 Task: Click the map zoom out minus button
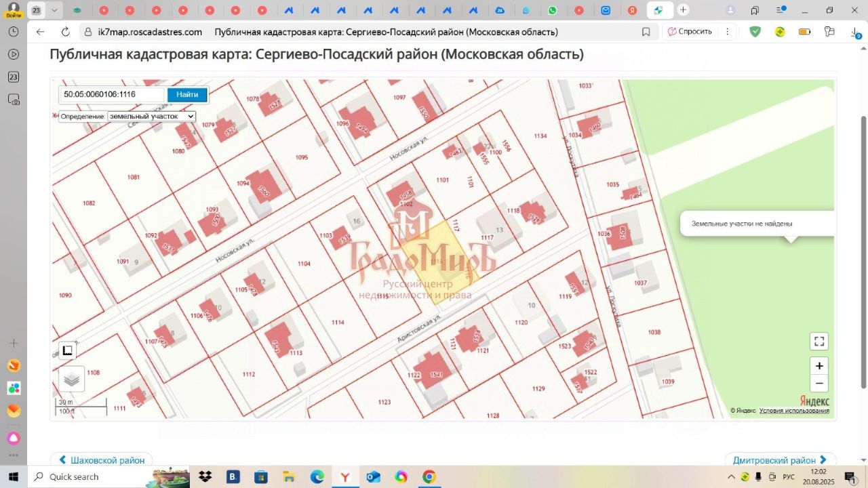[x=819, y=384]
